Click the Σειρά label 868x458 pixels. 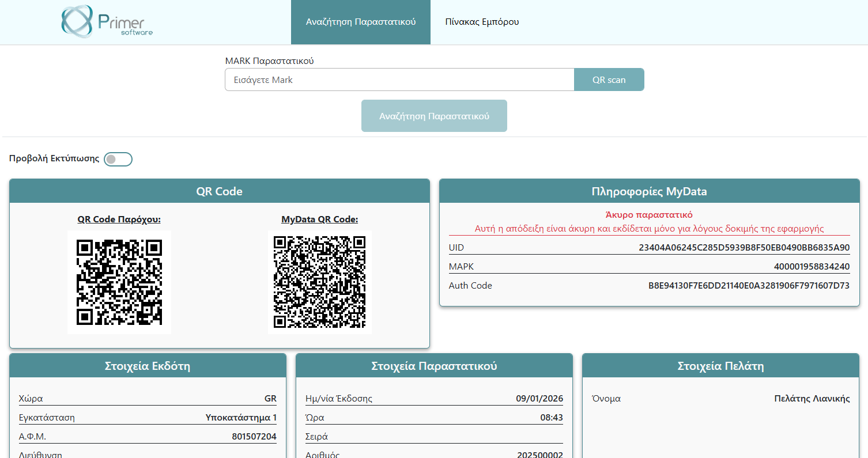point(316,437)
